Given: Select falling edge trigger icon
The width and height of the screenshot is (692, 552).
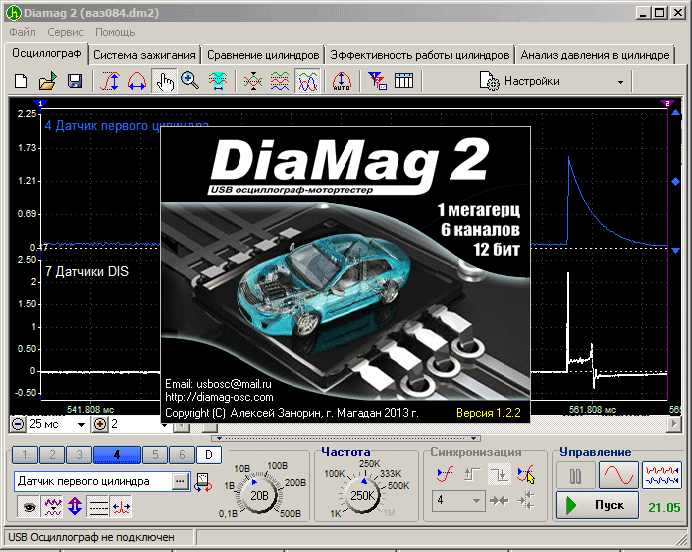Looking at the screenshot, I should pyautogui.click(x=500, y=474).
